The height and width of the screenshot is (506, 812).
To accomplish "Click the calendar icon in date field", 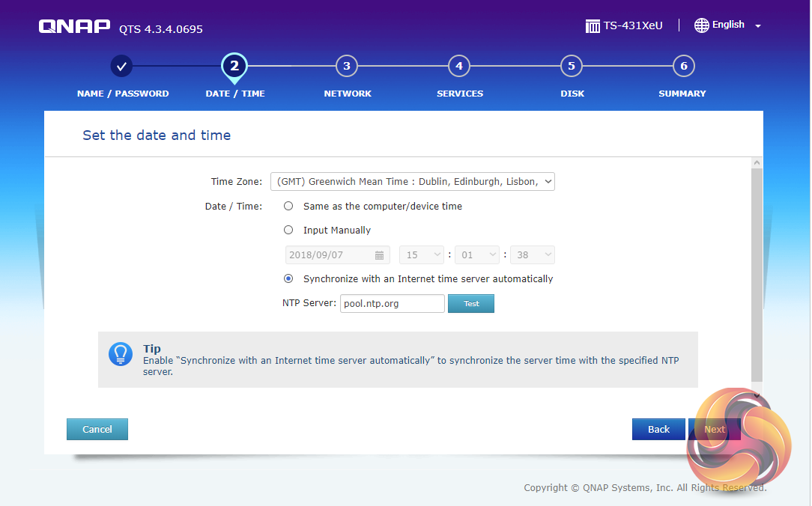I will click(380, 255).
